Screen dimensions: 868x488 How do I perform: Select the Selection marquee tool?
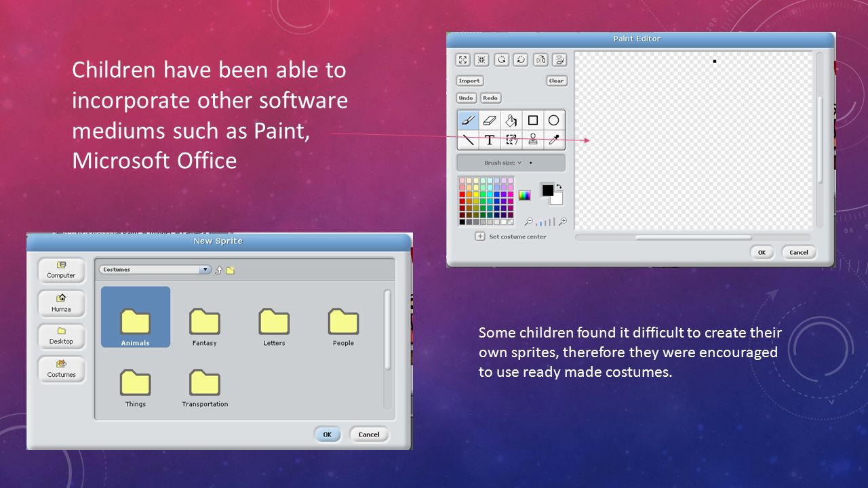[x=511, y=140]
